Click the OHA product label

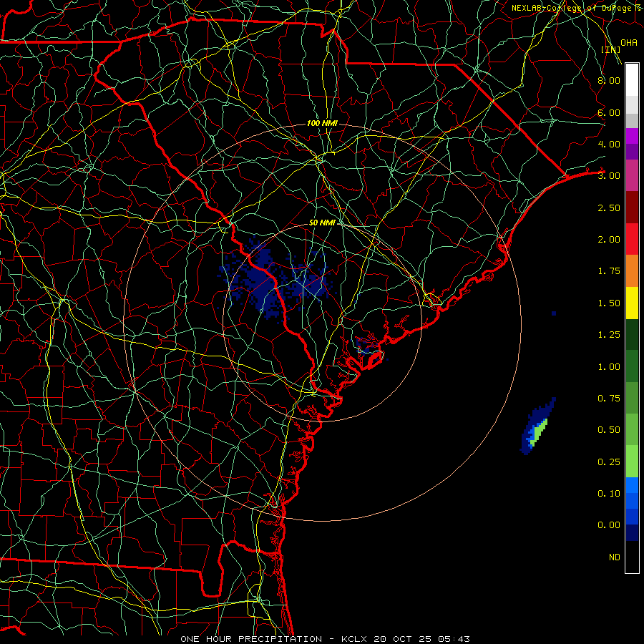[629, 43]
